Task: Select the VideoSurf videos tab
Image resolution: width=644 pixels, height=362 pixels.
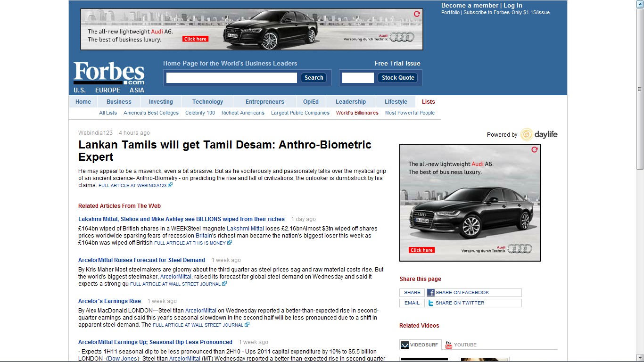Action: pos(420,345)
